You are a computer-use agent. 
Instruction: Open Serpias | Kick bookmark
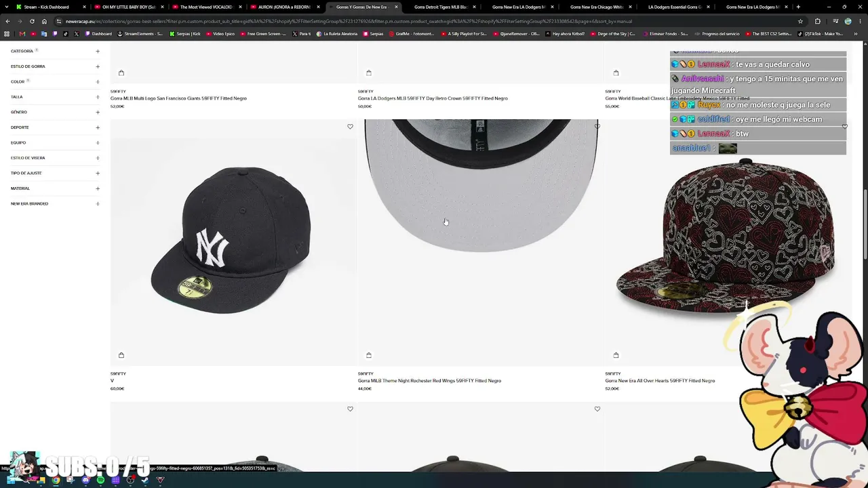186,33
